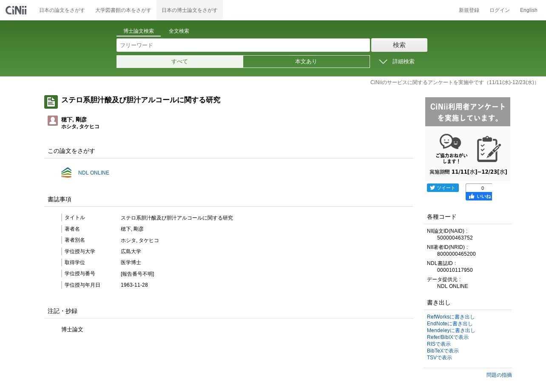Click the [報告番号不明] value
This screenshot has height=392, width=546.
pyautogui.click(x=137, y=274)
